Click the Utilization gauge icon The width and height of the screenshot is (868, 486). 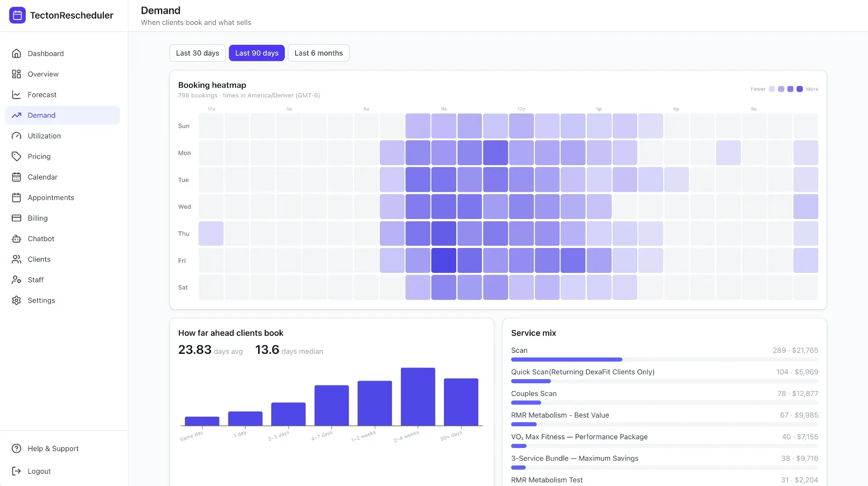pos(17,136)
